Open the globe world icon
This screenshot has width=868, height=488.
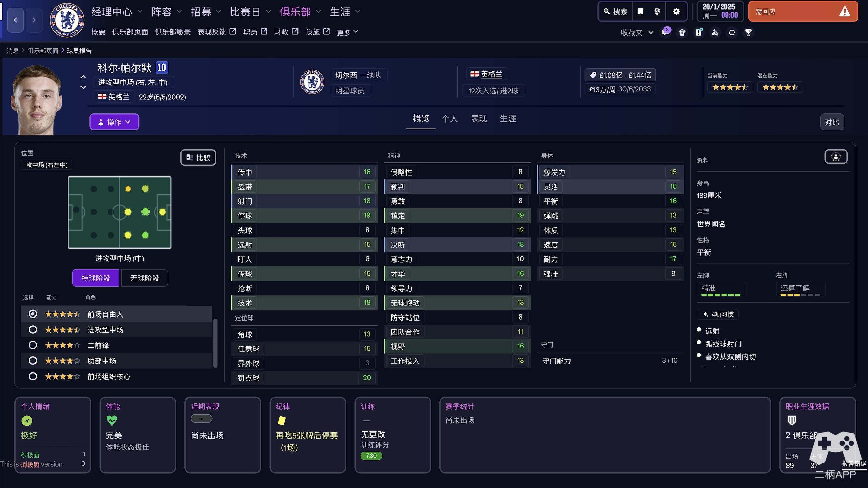pyautogui.click(x=657, y=12)
